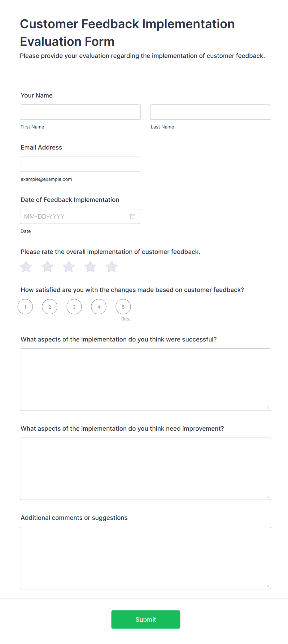Screen dimensions: 288x644
Task: Click the additional comments text area
Action: point(145,558)
